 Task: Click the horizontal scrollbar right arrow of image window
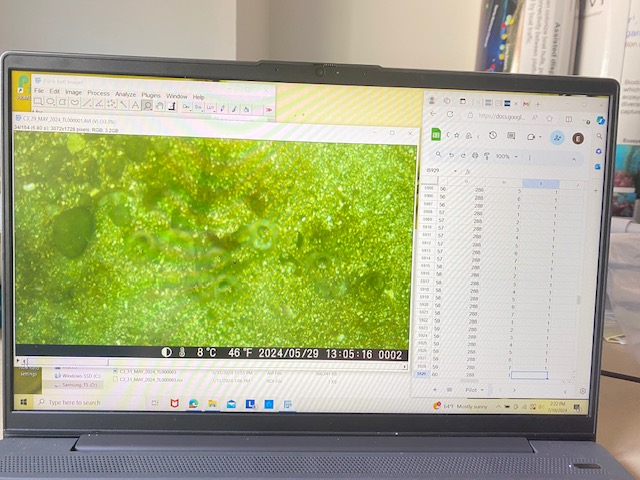(x=404, y=366)
